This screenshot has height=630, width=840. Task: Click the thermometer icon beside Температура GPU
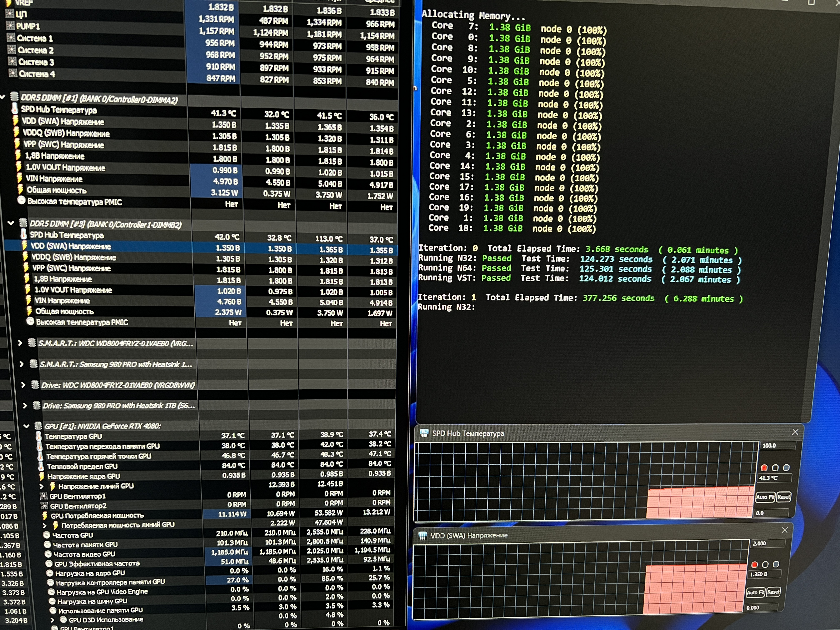point(39,436)
